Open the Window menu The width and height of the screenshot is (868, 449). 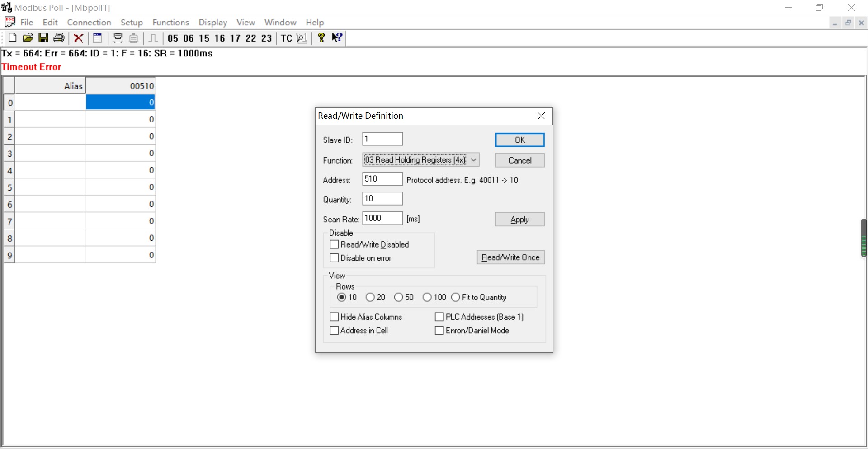tap(280, 22)
